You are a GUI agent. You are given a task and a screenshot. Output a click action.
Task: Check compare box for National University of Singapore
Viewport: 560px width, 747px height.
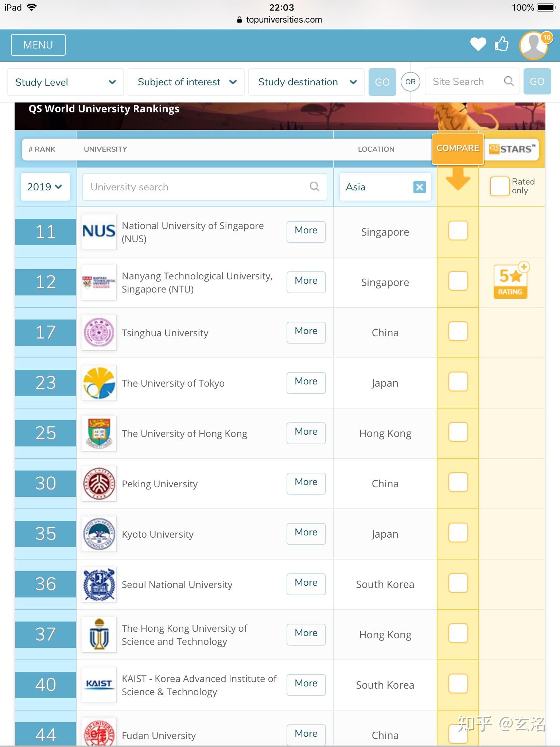pyautogui.click(x=458, y=231)
